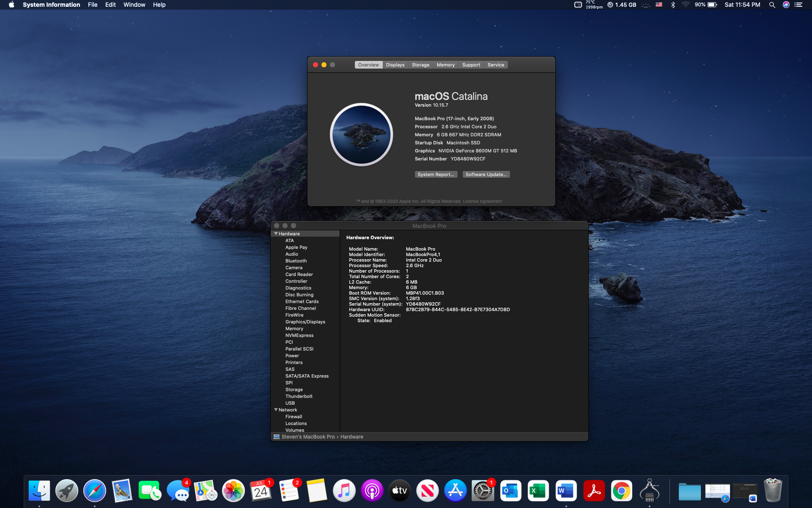Open System Preferences gear icon
The image size is (812, 508).
[x=483, y=491]
